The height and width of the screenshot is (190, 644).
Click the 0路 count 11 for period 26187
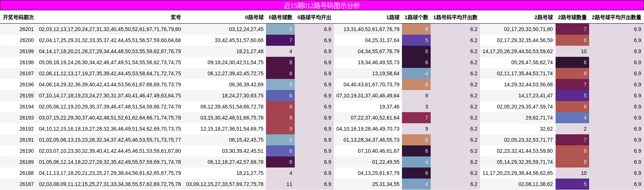coord(280,184)
